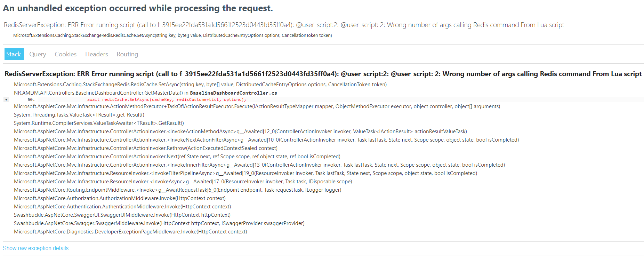Select the SwaggerUIMiddleware.Invoke stack frame

coord(122,215)
